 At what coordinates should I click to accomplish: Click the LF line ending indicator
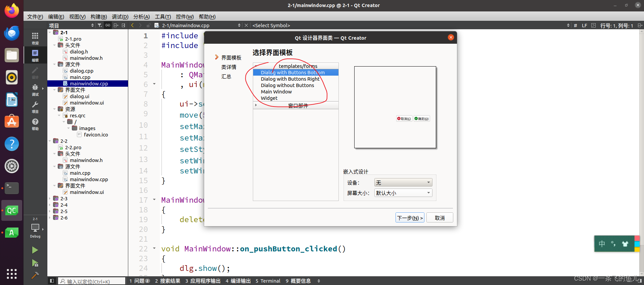point(585,26)
